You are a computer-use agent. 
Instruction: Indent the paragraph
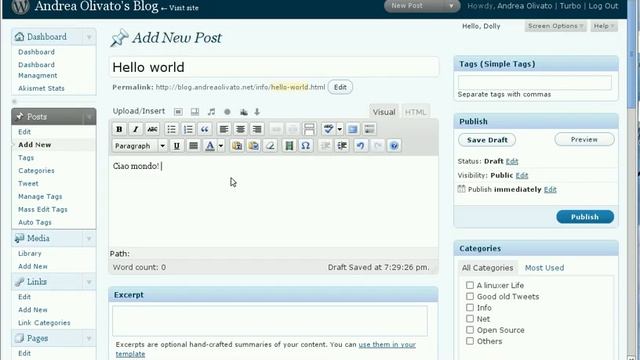[x=342, y=146]
